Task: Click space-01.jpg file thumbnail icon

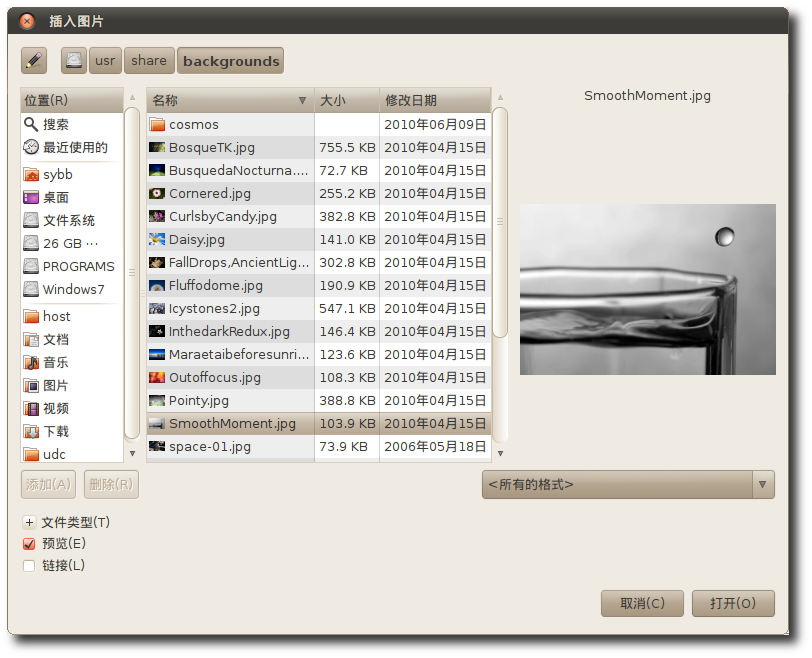Action: click(x=157, y=446)
